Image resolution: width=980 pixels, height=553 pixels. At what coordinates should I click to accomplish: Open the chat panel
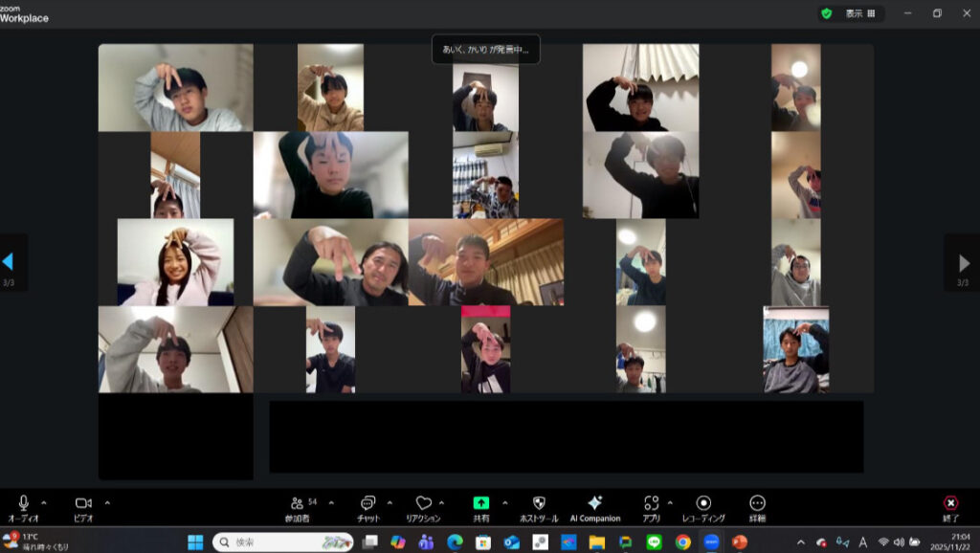368,503
